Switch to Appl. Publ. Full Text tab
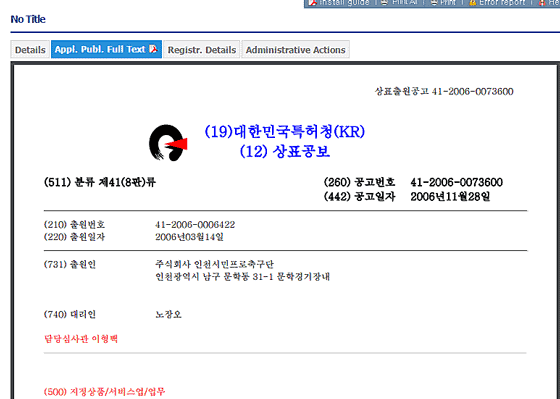Image resolution: width=560 pixels, height=399 pixels. pos(106,49)
